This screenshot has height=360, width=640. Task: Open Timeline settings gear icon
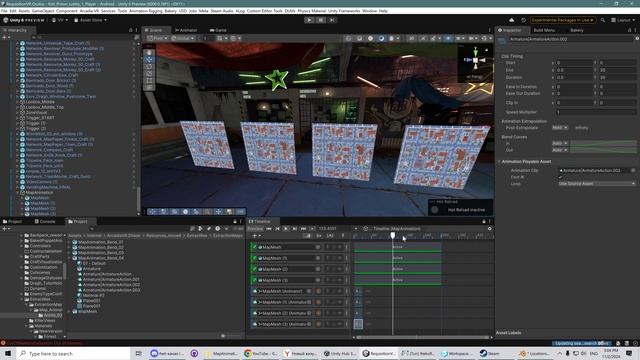(x=489, y=229)
